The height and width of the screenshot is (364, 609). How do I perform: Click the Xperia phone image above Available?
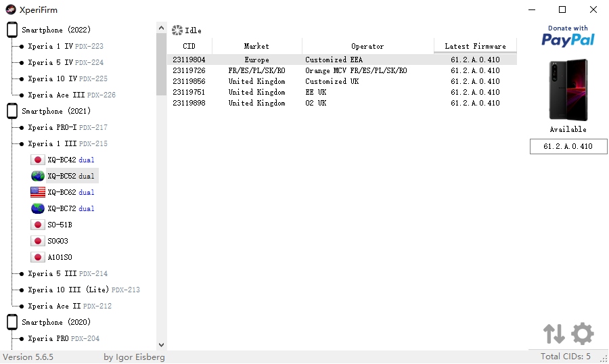[568, 90]
